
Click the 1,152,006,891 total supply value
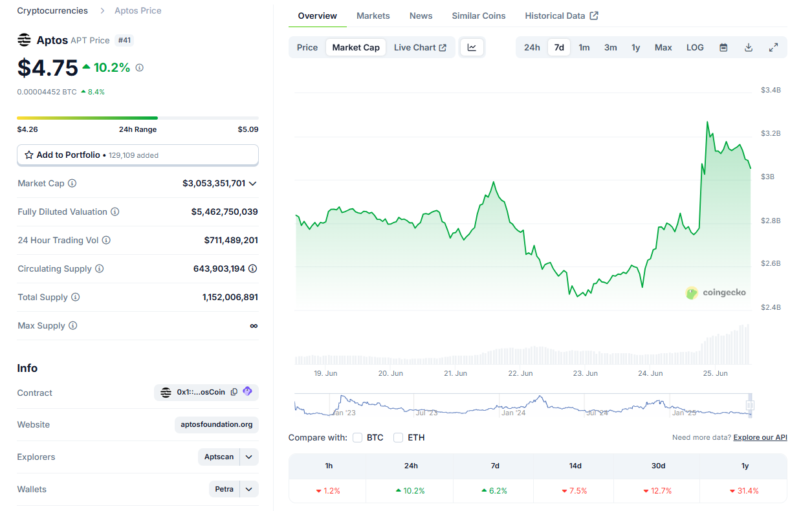click(x=230, y=298)
